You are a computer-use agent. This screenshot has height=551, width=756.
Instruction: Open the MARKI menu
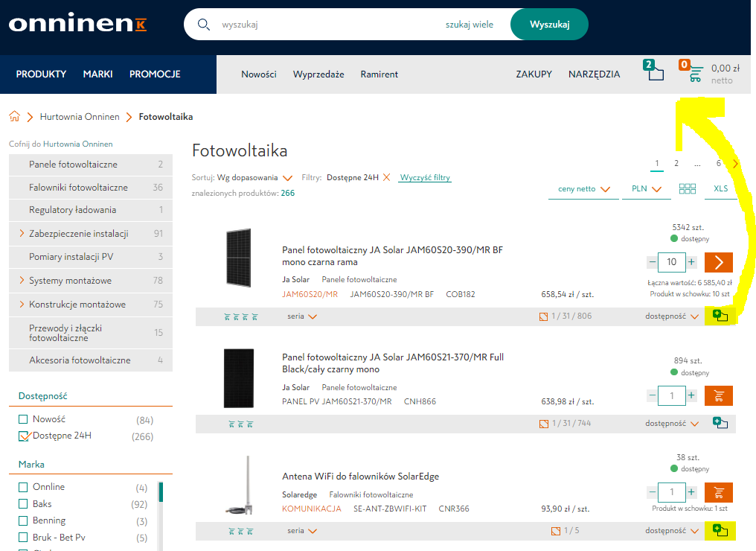pyautogui.click(x=98, y=74)
